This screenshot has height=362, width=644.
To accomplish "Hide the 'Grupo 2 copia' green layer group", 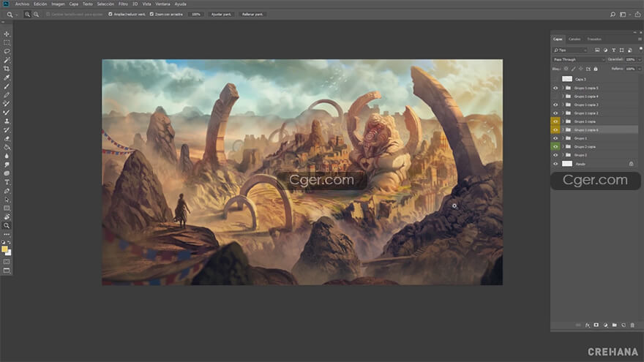I will [555, 146].
